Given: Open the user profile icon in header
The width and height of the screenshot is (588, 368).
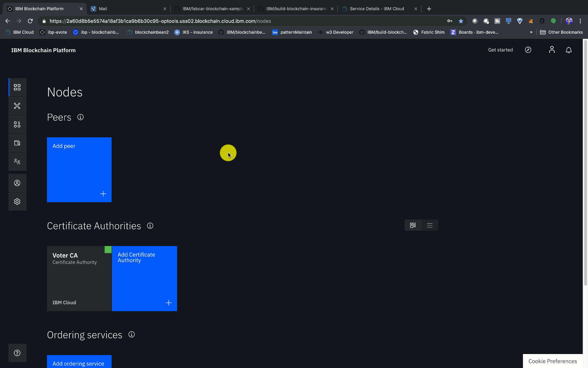Looking at the screenshot, I should (x=552, y=50).
